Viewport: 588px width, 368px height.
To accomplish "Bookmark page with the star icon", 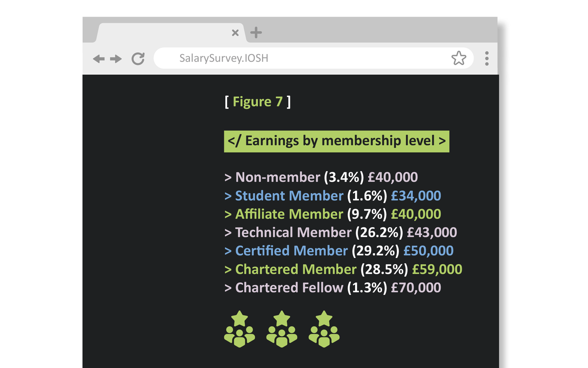I will pyautogui.click(x=459, y=58).
